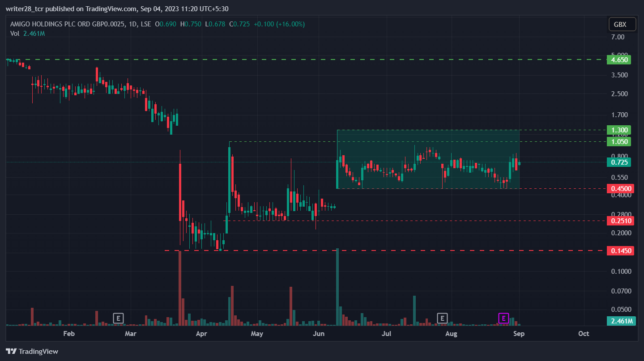Click the GBX currency button
Viewport: 644px width, 361px height.
click(622, 24)
